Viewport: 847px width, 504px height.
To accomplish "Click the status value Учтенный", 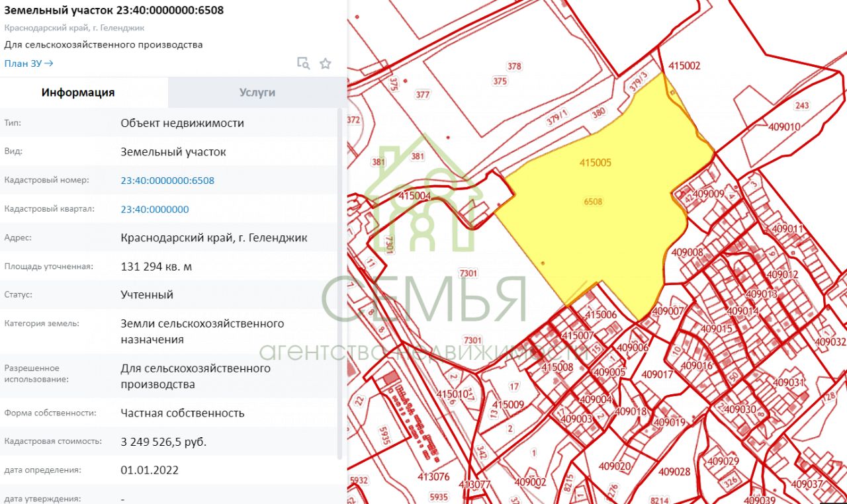I will point(147,295).
